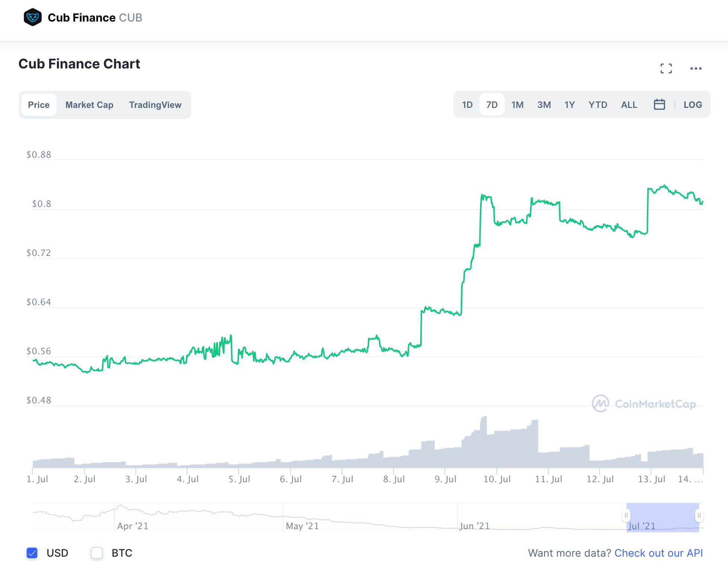728x582 pixels.
Task: Click the left navigator range handle
Action: pos(626,515)
